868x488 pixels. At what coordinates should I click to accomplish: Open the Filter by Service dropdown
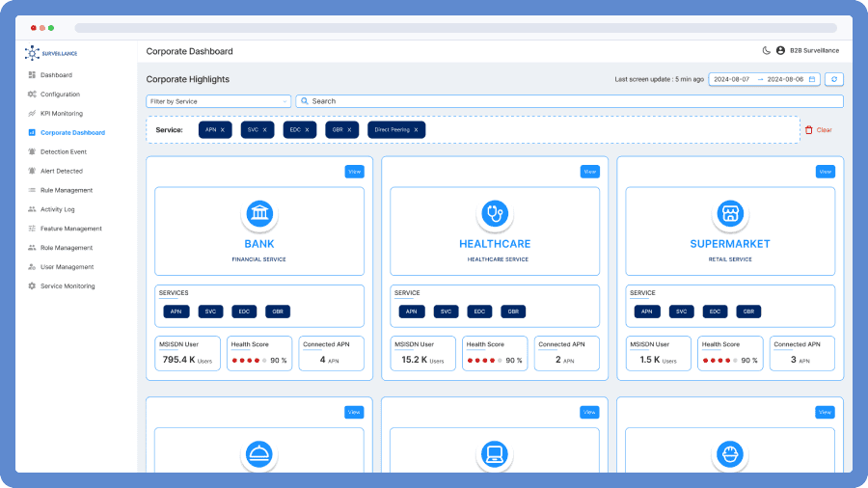[218, 101]
